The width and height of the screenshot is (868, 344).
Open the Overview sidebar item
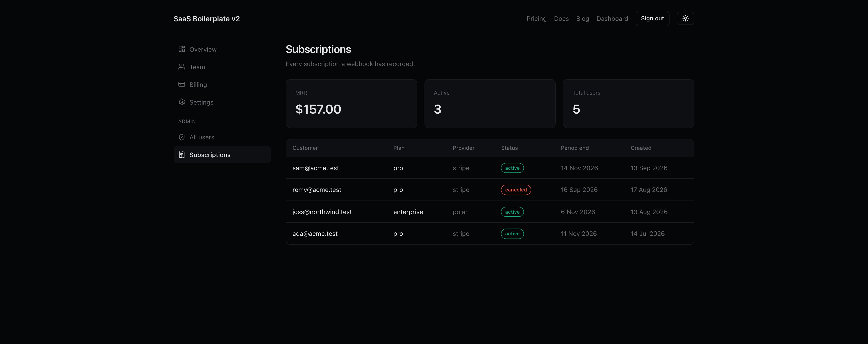click(222, 49)
